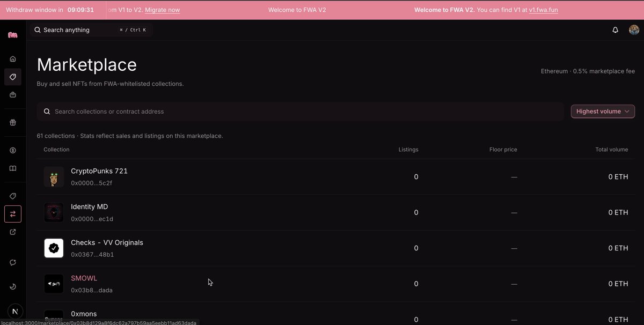
Task: Click the Migrate now link
Action: [x=162, y=10]
